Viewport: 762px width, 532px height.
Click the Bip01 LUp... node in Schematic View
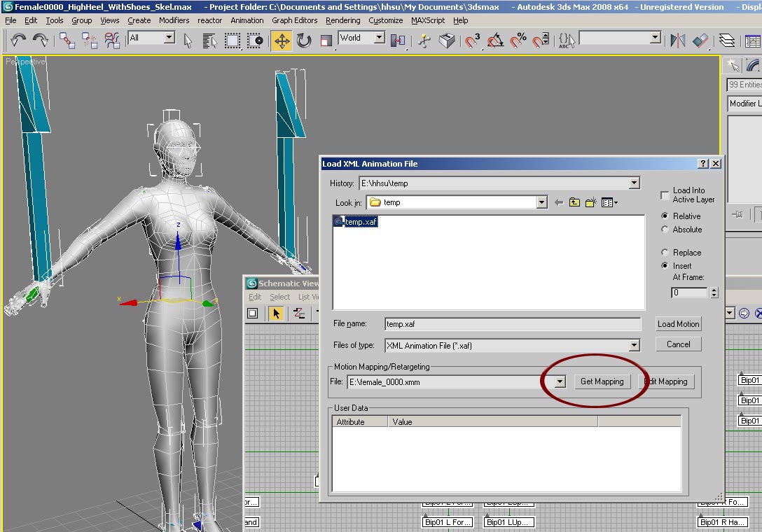pyautogui.click(x=508, y=522)
